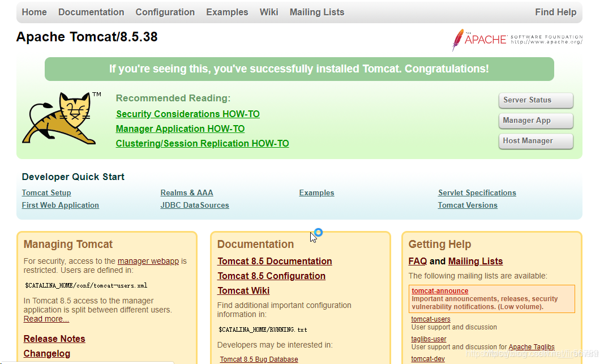Click Mailing Lists link under Getting Help
Viewport: 604px width, 364px height.
pos(476,261)
